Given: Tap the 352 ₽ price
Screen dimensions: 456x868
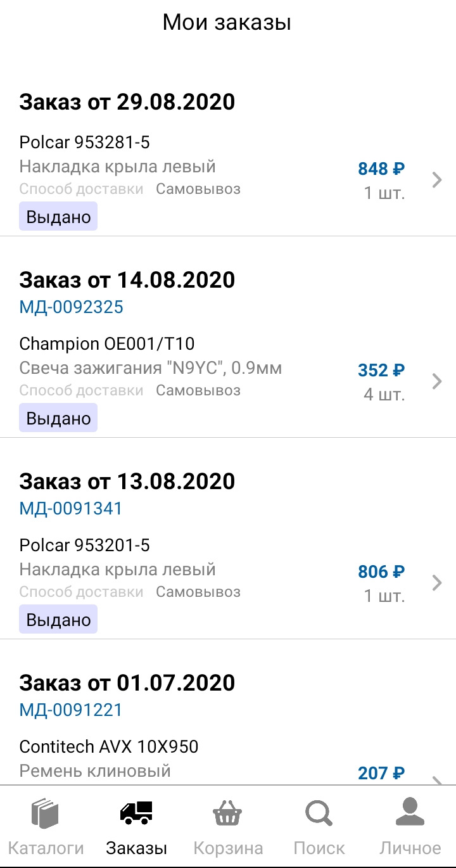Looking at the screenshot, I should [x=381, y=370].
